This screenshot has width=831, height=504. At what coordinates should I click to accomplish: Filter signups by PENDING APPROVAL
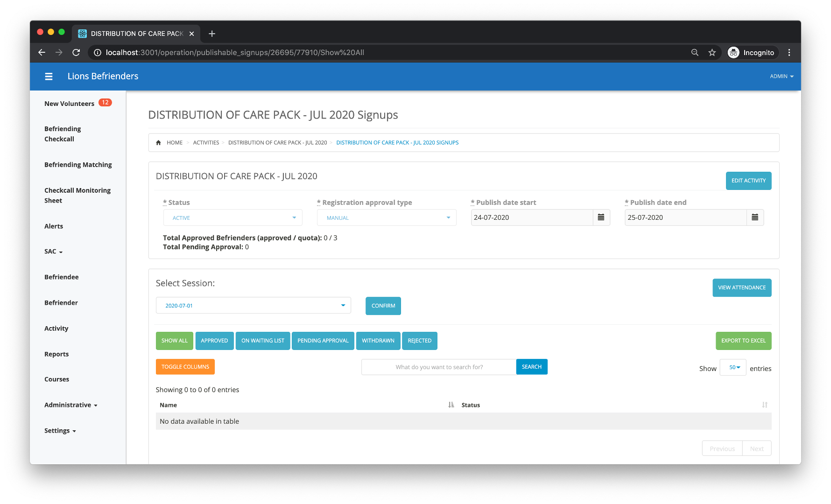[323, 341]
